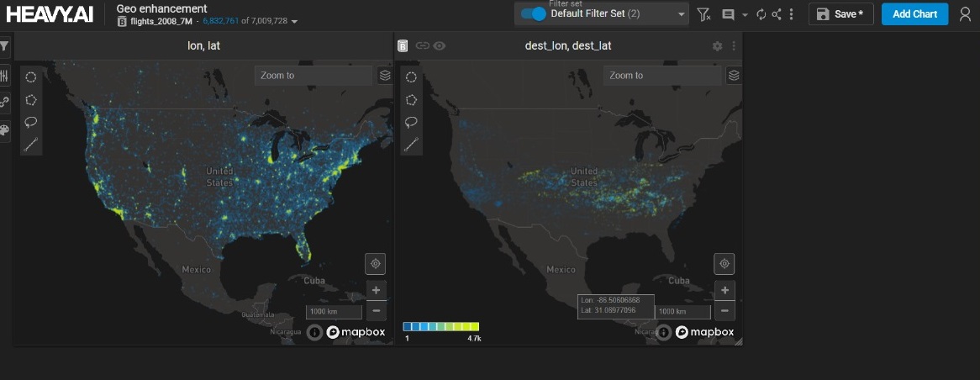Select polygon selection tool on lon, lat map

(30, 100)
